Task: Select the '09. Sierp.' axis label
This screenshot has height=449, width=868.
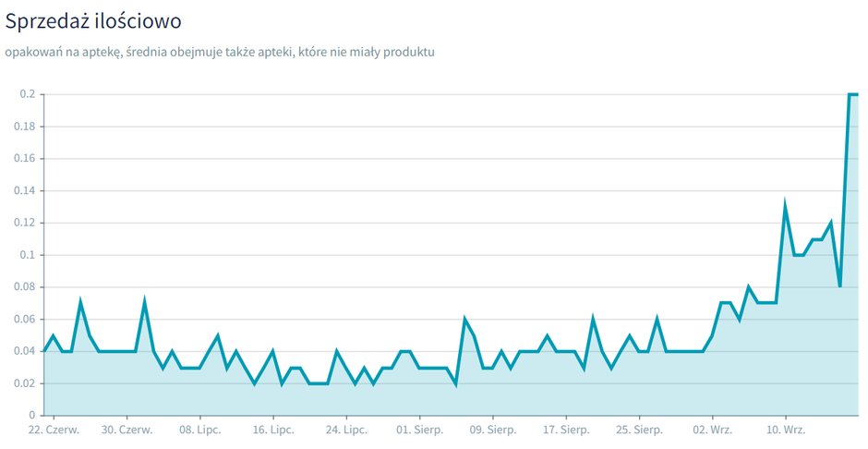Action: tap(493, 431)
